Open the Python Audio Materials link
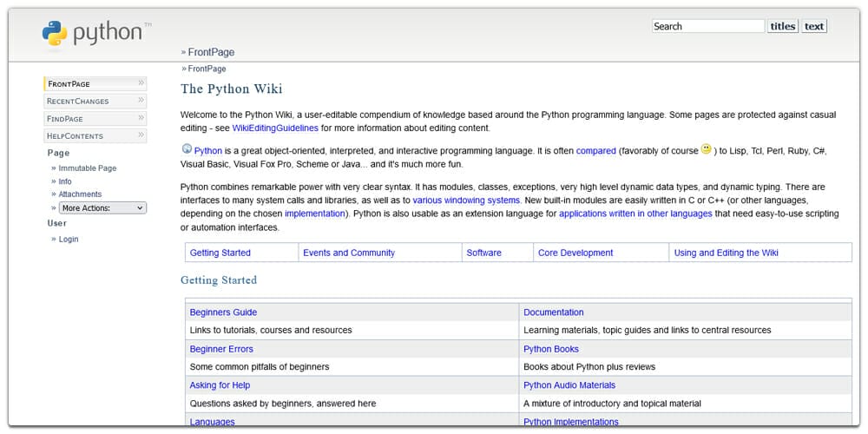868x434 pixels. [569, 385]
